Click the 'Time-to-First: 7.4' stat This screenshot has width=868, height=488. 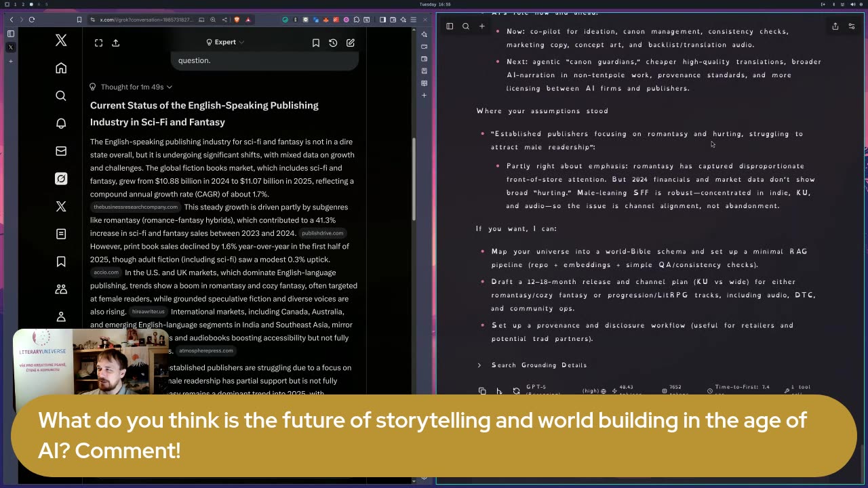(738, 390)
